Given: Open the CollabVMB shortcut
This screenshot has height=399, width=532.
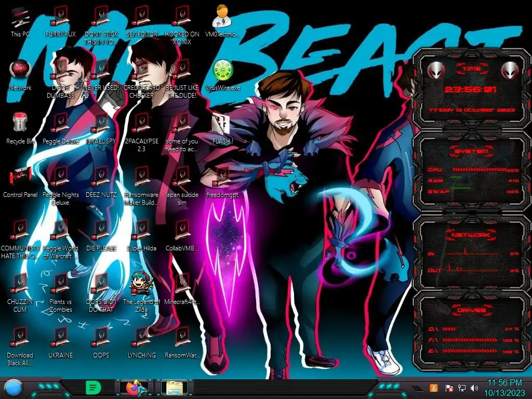Looking at the screenshot, I should coord(182,236).
